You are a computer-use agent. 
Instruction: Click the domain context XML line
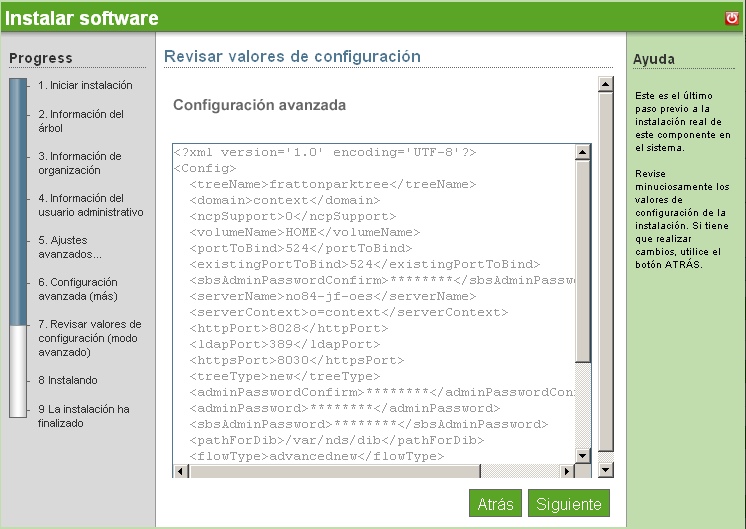[285, 200]
